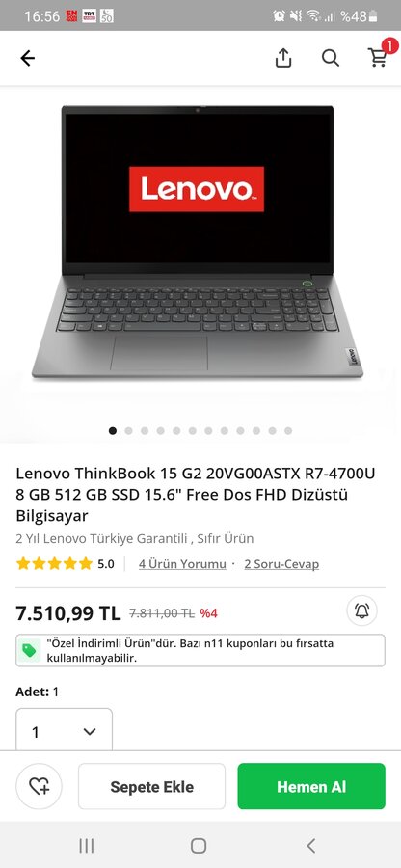Tap the green discount tag icon
Screen dimensions: 401x868
point(29,650)
